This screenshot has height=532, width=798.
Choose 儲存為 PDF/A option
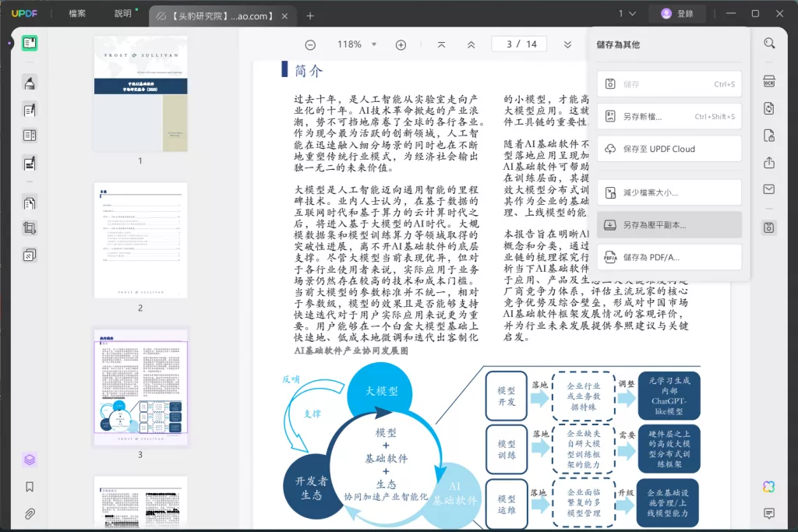point(669,257)
